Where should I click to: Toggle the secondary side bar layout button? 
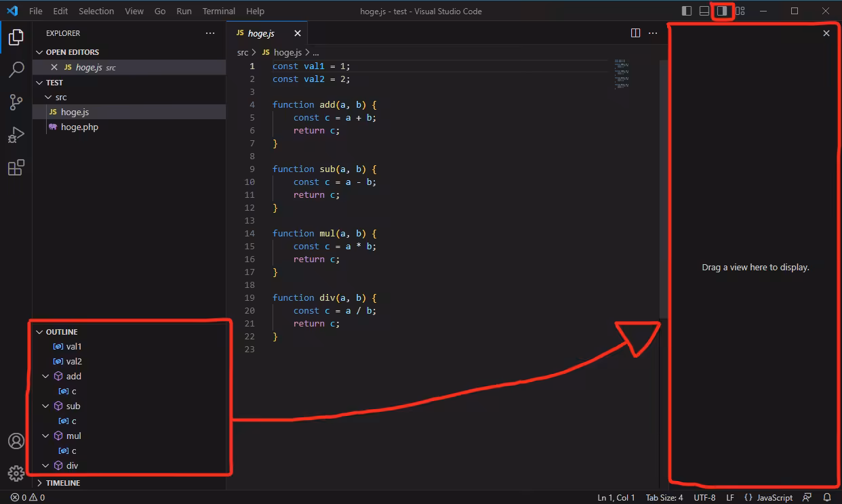pos(722,11)
